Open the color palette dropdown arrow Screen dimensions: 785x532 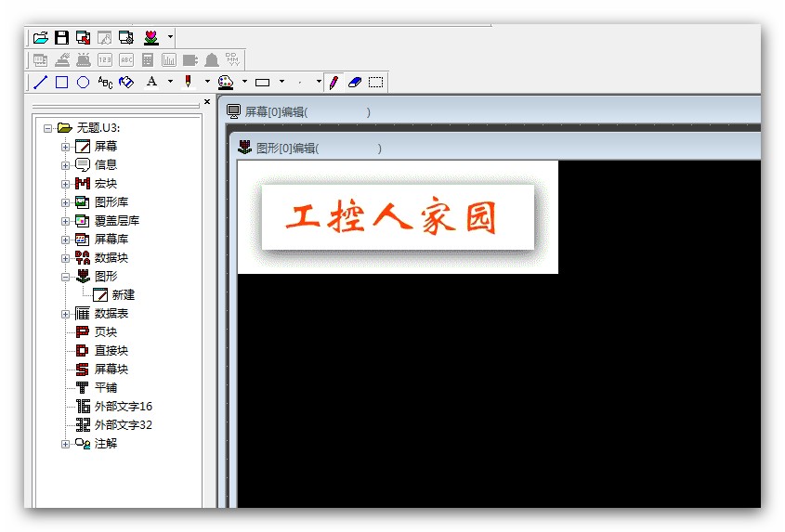244,83
